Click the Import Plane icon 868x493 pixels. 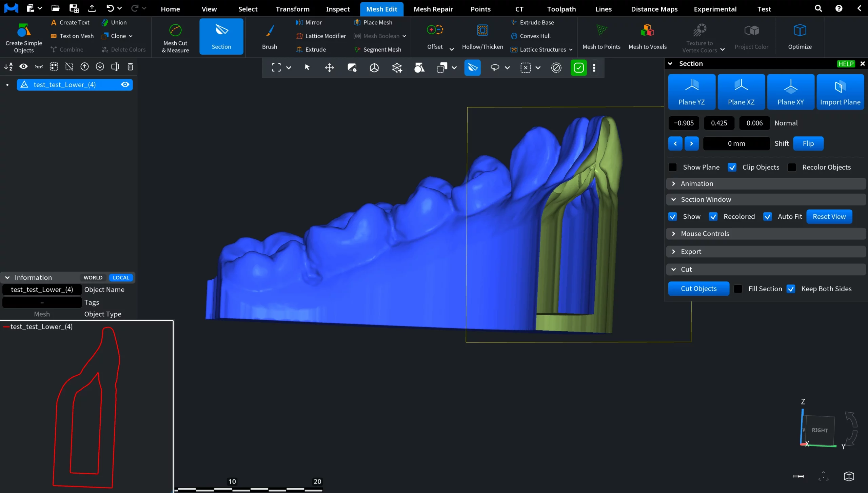coord(840,87)
